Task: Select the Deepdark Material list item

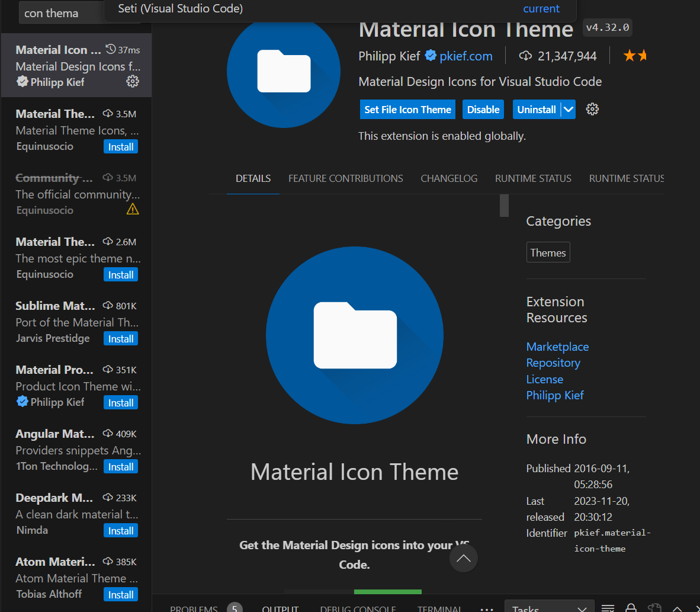Action: click(x=76, y=513)
